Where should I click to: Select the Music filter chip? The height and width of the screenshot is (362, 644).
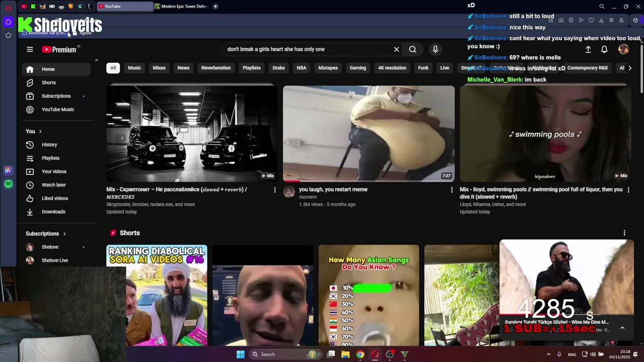coord(134,68)
